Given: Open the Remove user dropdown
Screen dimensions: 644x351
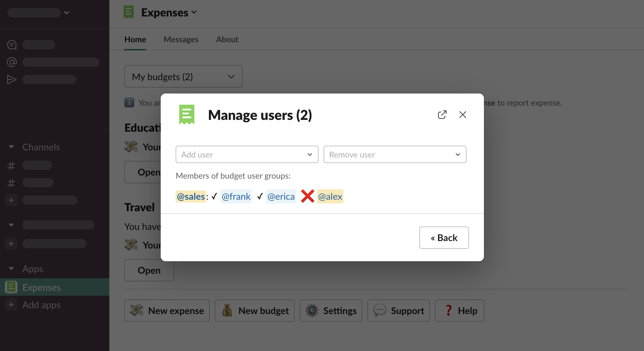Looking at the screenshot, I should pyautogui.click(x=395, y=154).
